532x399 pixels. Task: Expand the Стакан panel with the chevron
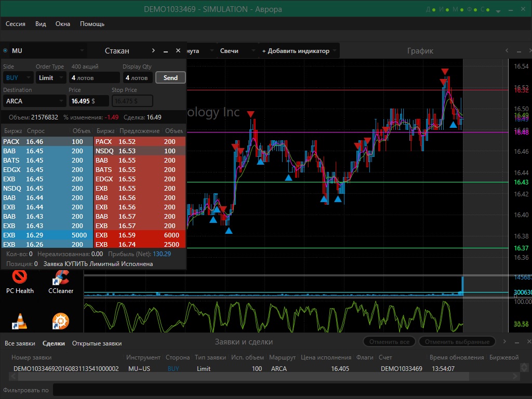coord(153,50)
